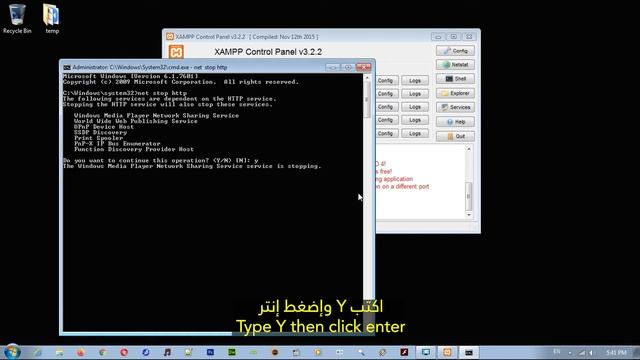Open MySQL row Logs in XAMPP
Viewport: 640px width, 360px height.
pos(415,93)
